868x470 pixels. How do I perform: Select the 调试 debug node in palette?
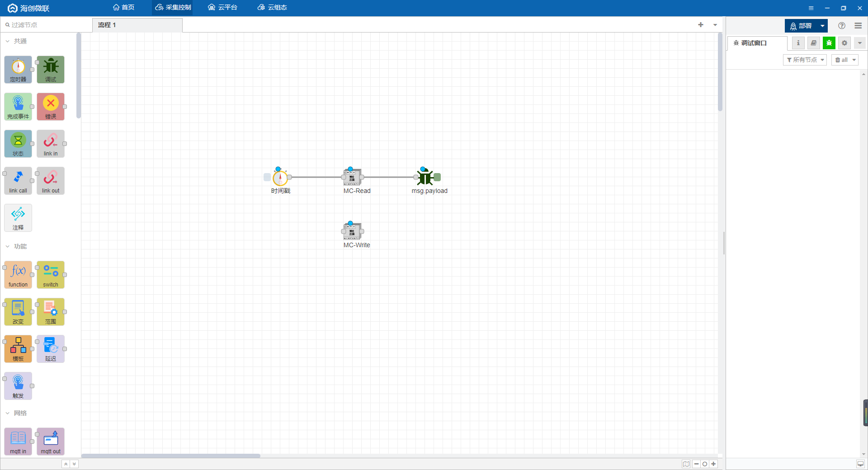[51, 70]
